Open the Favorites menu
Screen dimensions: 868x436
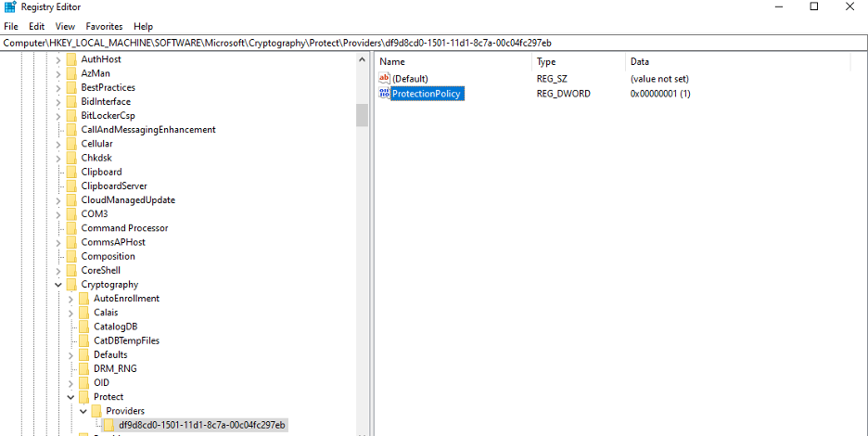(104, 27)
